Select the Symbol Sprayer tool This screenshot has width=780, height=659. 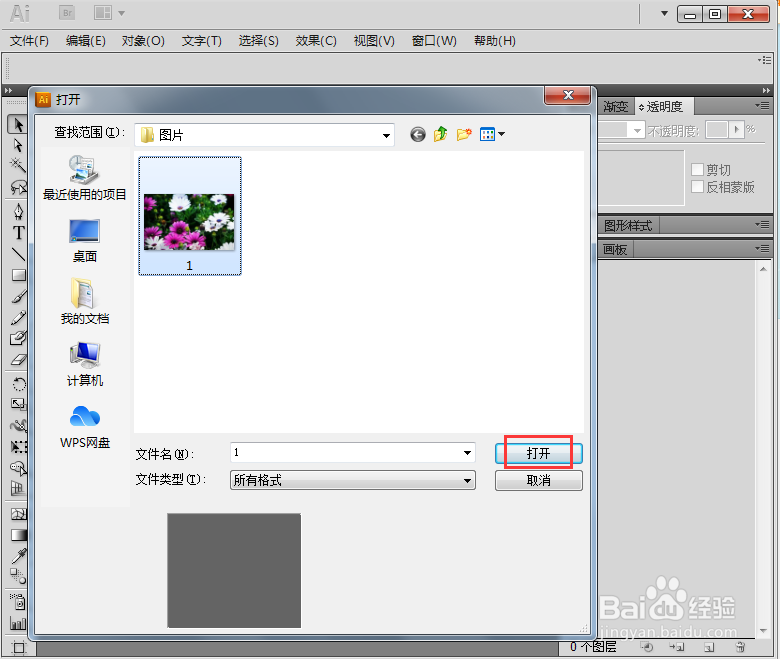point(18,602)
